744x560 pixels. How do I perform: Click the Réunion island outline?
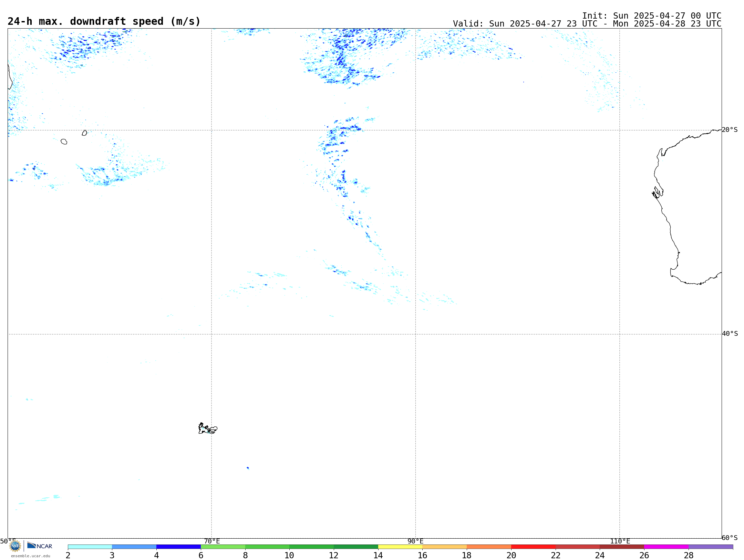click(x=64, y=142)
